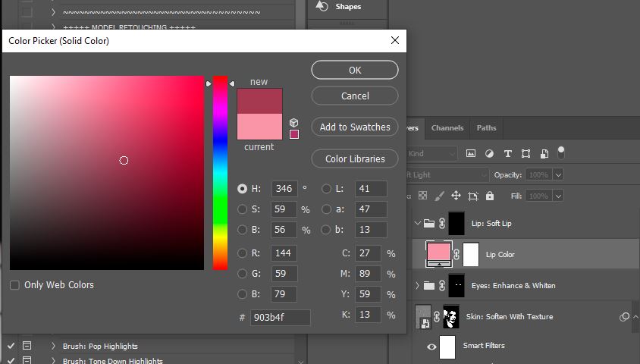Click the hex color input field

click(280, 317)
